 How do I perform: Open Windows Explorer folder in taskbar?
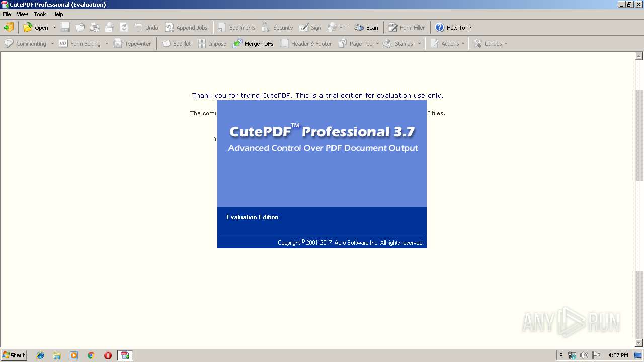57,355
